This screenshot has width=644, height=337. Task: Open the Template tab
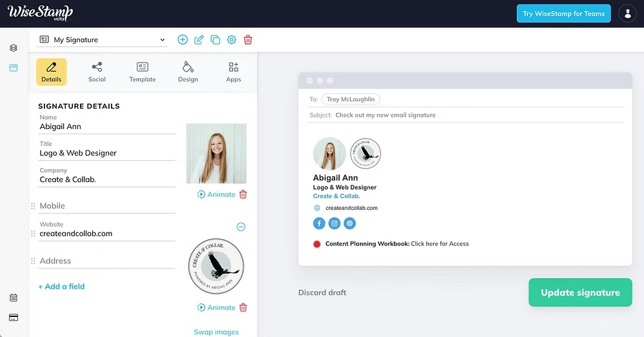click(142, 72)
